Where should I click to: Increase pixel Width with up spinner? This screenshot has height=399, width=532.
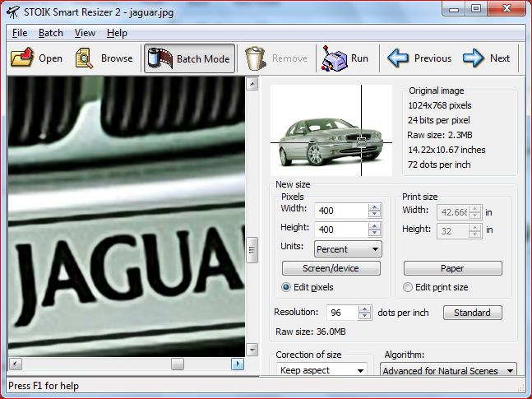click(375, 207)
